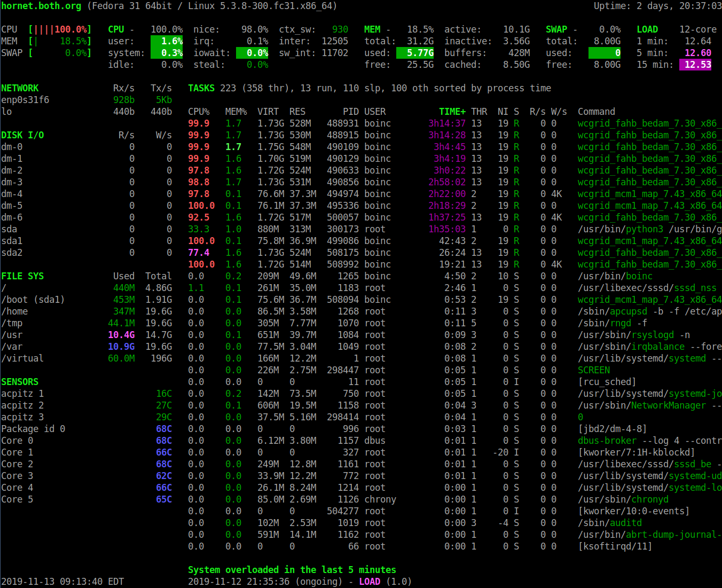Select the NETWORK section heading
The image size is (722, 588).
click(20, 88)
